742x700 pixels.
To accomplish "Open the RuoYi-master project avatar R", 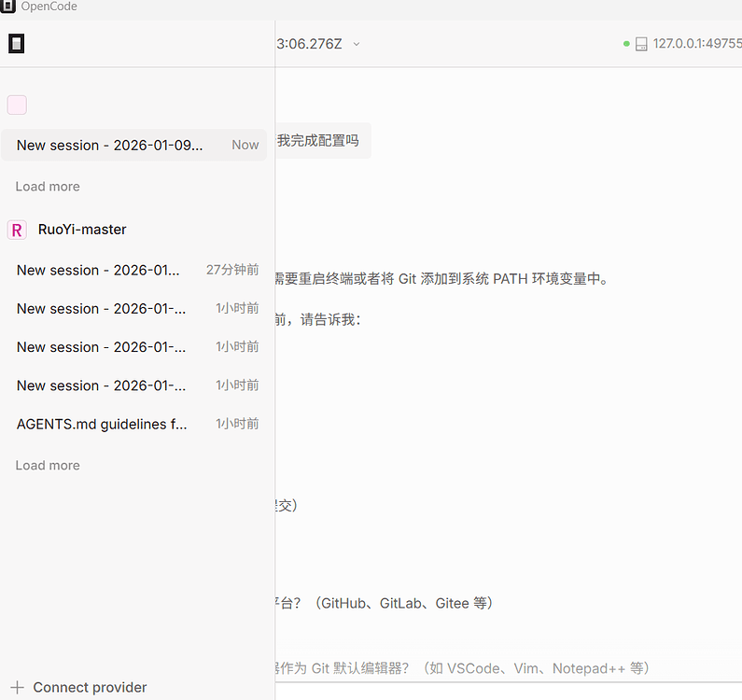I will click(x=17, y=230).
